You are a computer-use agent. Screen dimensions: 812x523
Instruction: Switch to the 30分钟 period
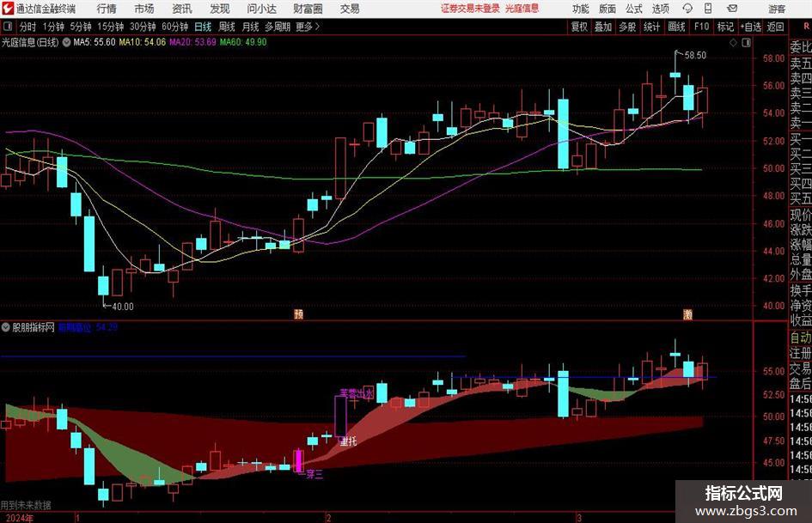pos(143,27)
